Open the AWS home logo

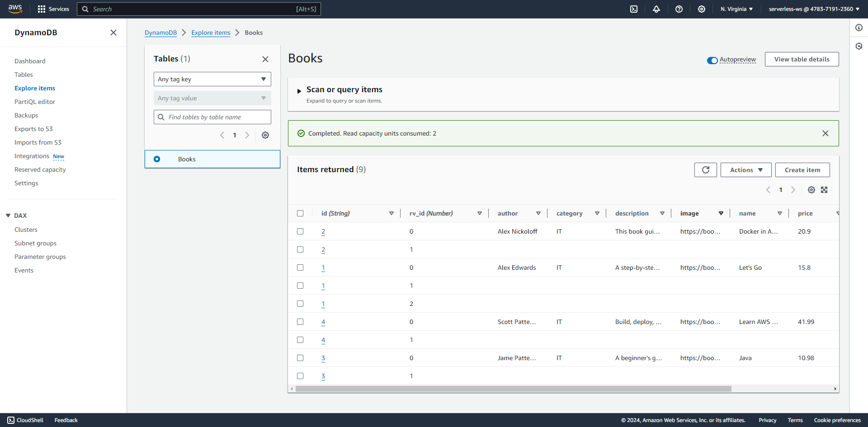(x=15, y=9)
